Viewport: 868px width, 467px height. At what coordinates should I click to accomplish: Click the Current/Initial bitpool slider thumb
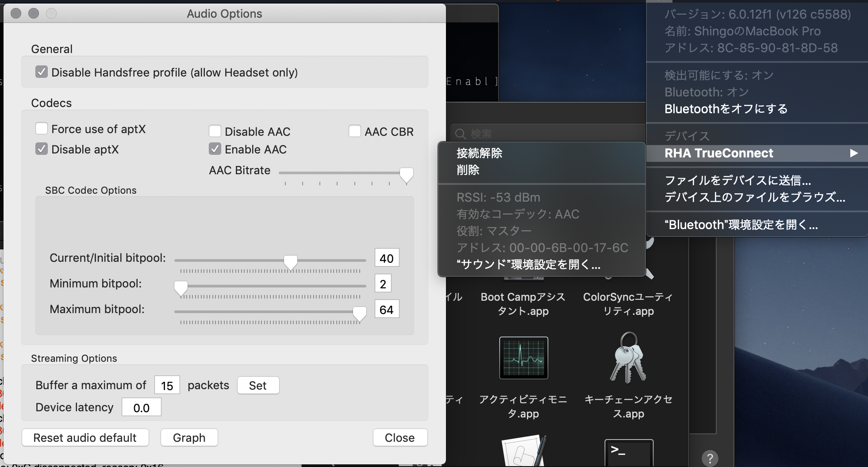click(291, 262)
